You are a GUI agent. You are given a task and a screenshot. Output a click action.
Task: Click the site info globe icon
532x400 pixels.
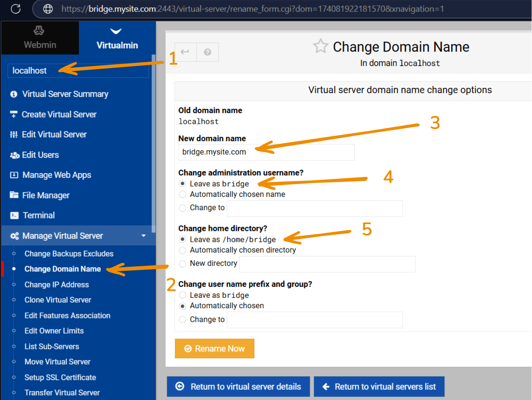click(48, 9)
